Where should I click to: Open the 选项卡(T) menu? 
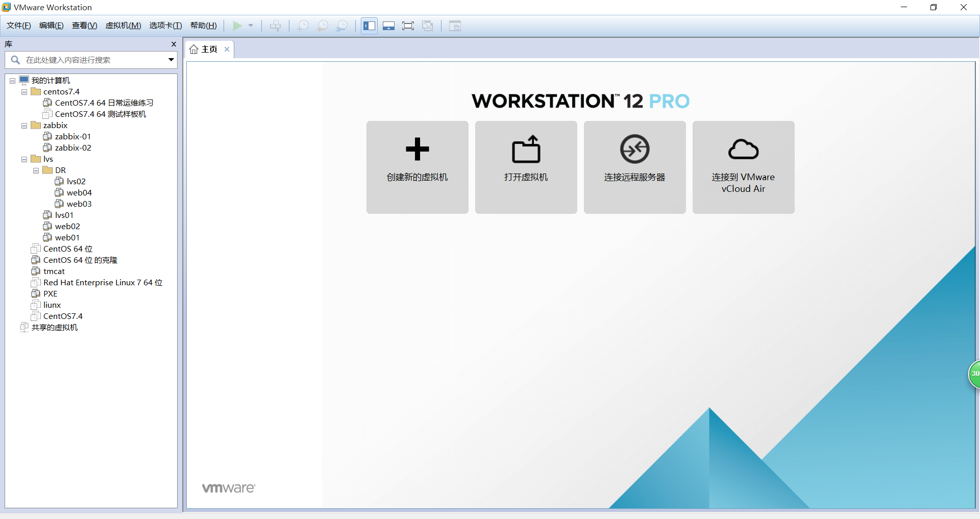coord(165,26)
